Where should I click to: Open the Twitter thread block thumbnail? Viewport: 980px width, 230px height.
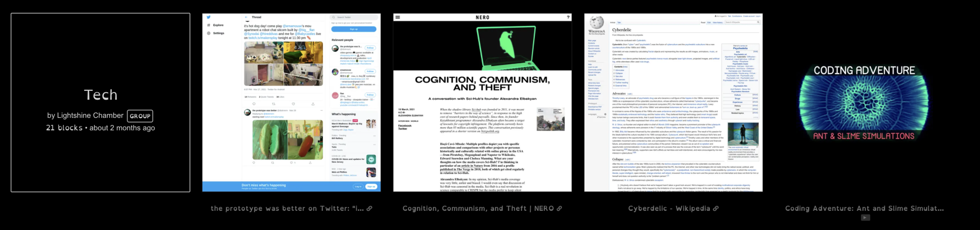tap(291, 102)
